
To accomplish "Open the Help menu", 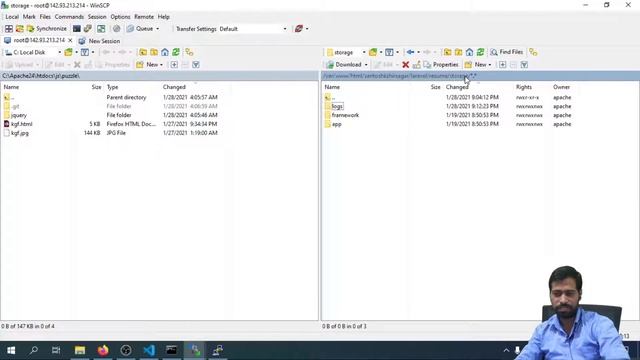I will [164, 17].
